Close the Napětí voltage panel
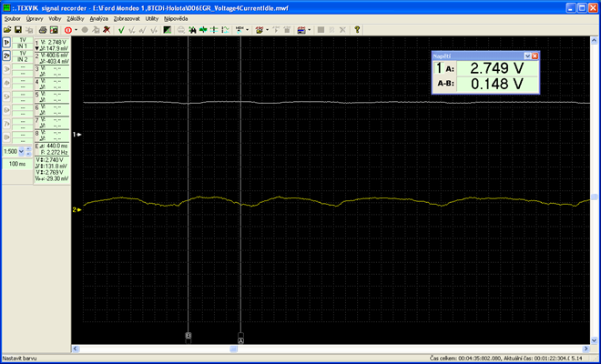This screenshot has height=364, width=601. point(535,56)
